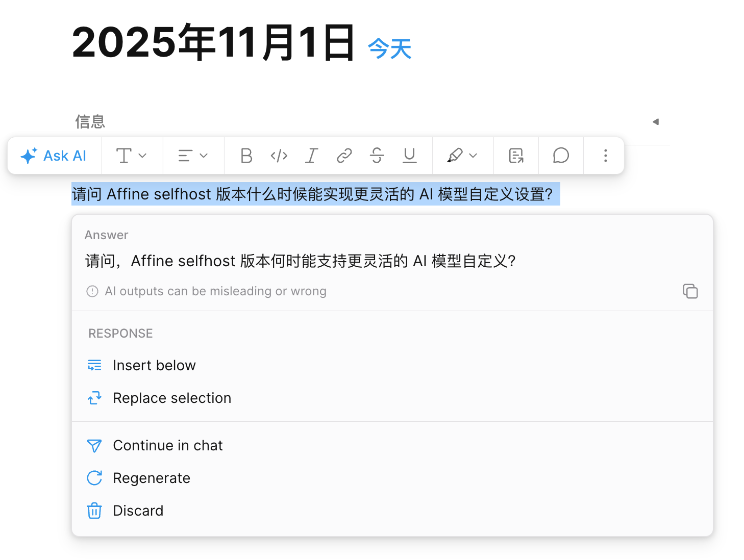Copy the AI answer using copy icon
744x560 pixels.
click(x=690, y=291)
